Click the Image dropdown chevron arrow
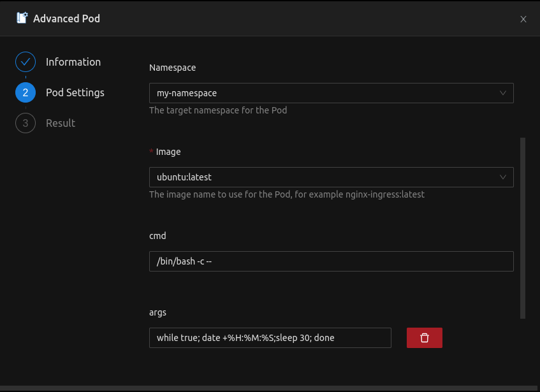This screenshot has height=392, width=540. (x=503, y=177)
